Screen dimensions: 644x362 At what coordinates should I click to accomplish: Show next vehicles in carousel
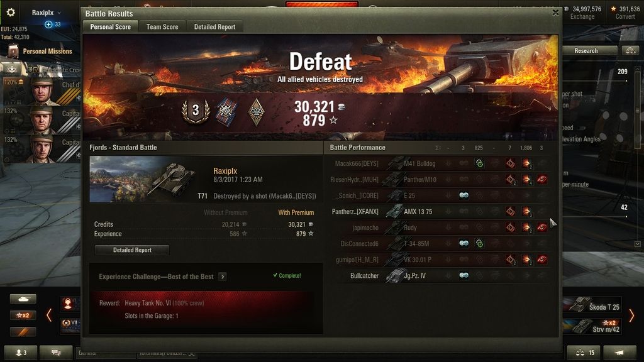[631, 315]
